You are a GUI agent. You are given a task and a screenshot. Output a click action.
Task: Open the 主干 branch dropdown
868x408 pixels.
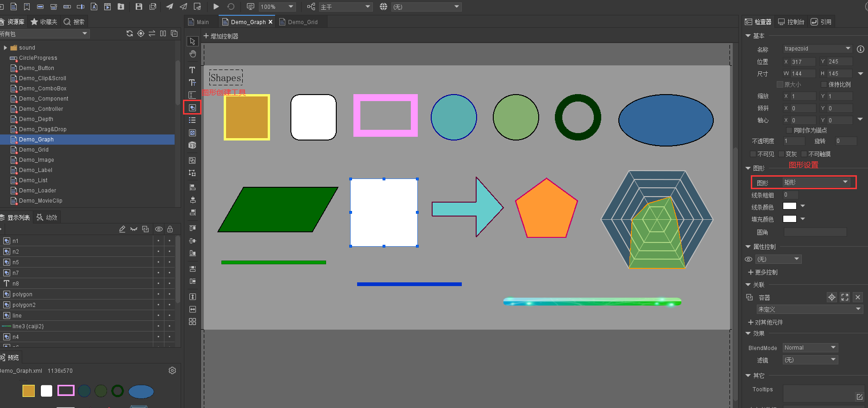tap(346, 6)
